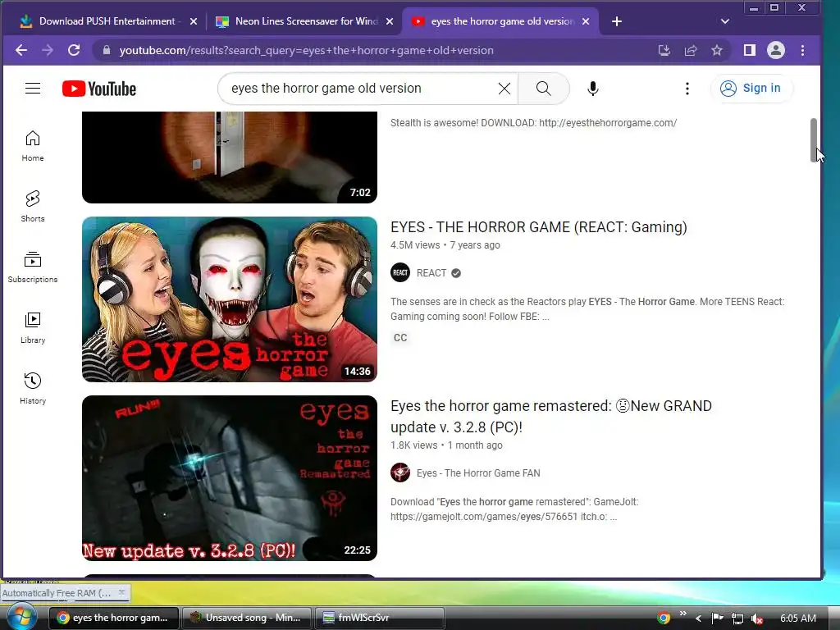Image resolution: width=840 pixels, height=630 pixels.
Task: Open Eyes the horror game remastered title
Action: coord(551,416)
